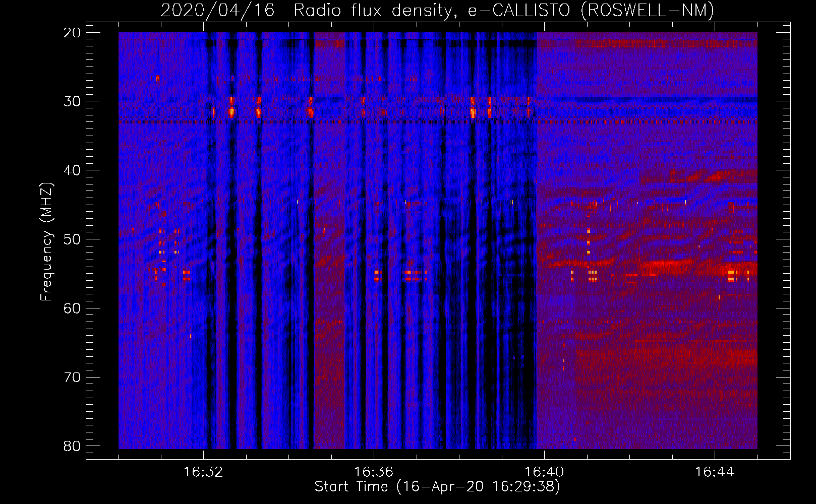Click the 30 MHz axis label

[x=73, y=101]
